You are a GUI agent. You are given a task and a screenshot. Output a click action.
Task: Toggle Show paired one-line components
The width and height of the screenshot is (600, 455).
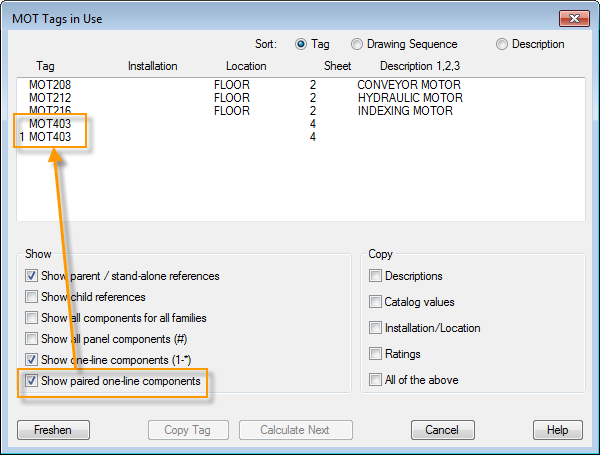33,381
